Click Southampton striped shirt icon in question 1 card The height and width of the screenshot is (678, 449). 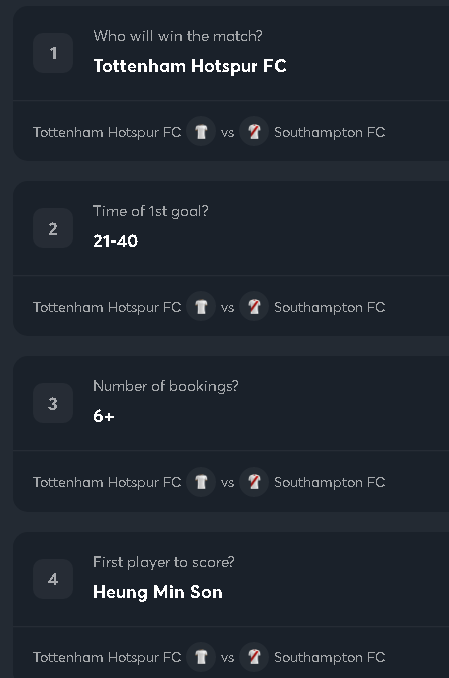[x=254, y=131]
